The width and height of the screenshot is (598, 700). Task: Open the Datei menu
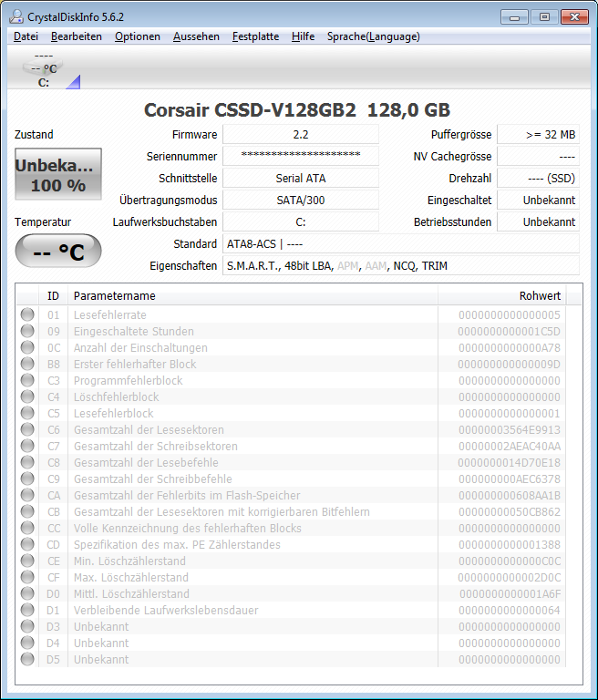[x=26, y=36]
